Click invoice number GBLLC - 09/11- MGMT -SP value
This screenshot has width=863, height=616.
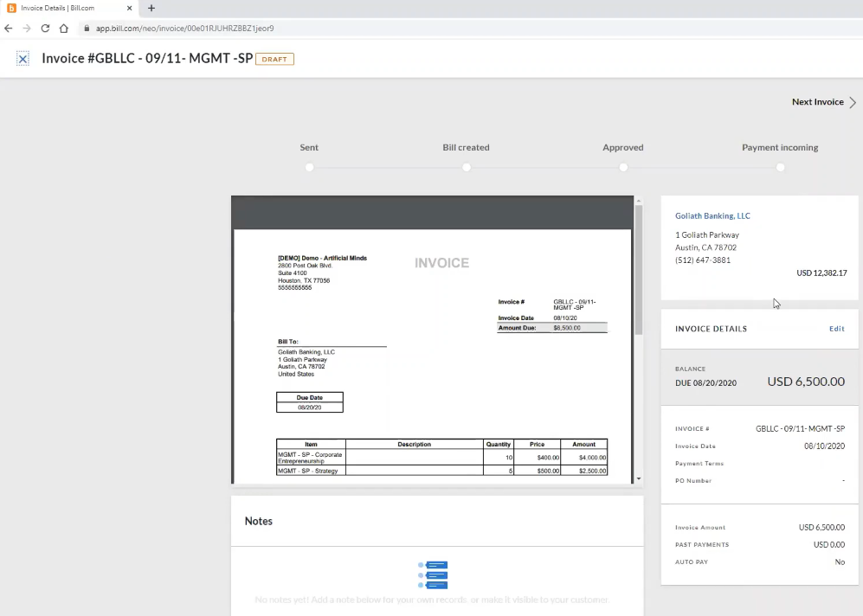(x=800, y=428)
